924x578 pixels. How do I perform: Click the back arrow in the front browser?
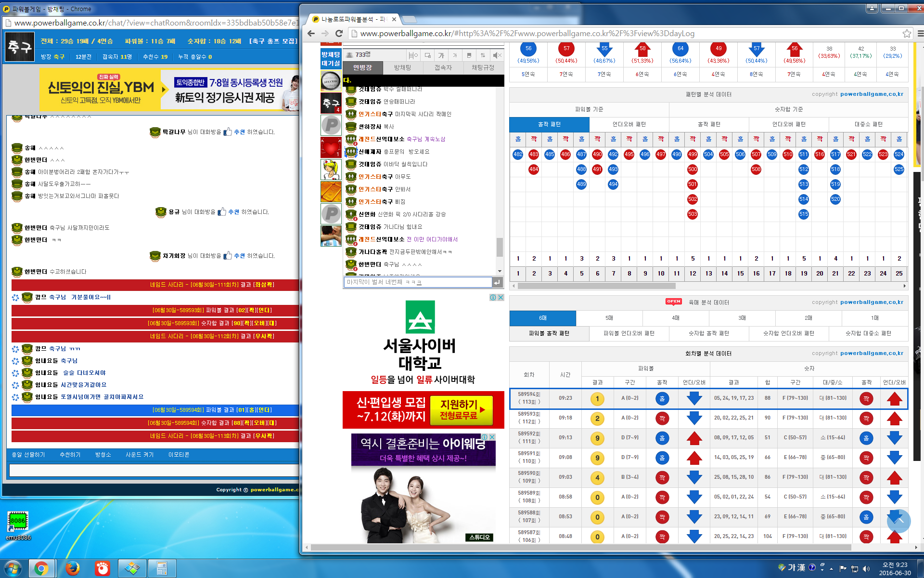coord(311,33)
